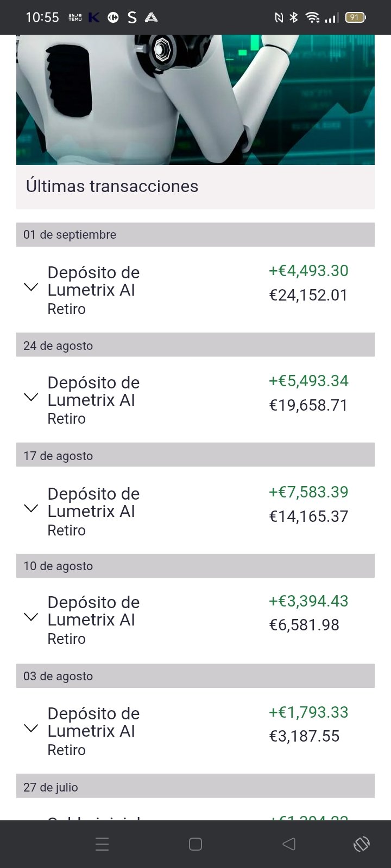Expand the 17 de agosto transaction chevron
This screenshot has height=868, width=391.
tap(31, 509)
